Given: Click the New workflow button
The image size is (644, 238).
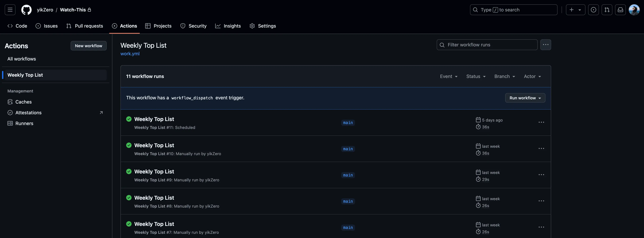Looking at the screenshot, I should [x=88, y=46].
